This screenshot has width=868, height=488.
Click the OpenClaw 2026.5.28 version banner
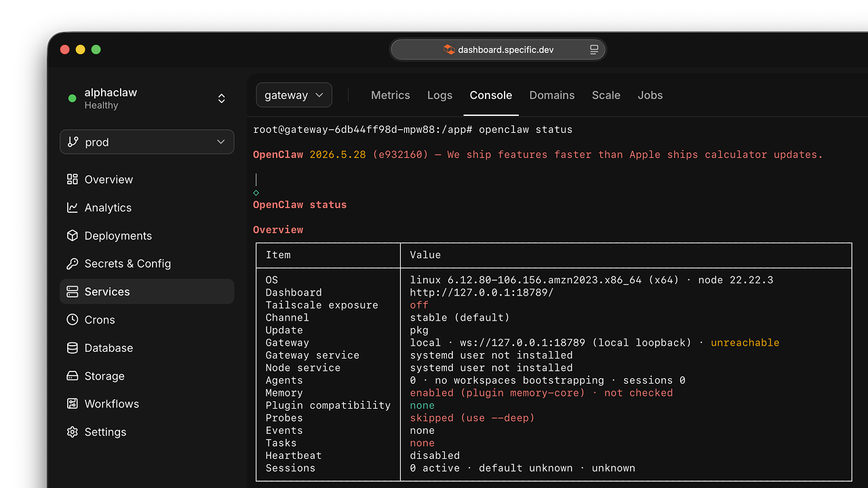(538, 155)
